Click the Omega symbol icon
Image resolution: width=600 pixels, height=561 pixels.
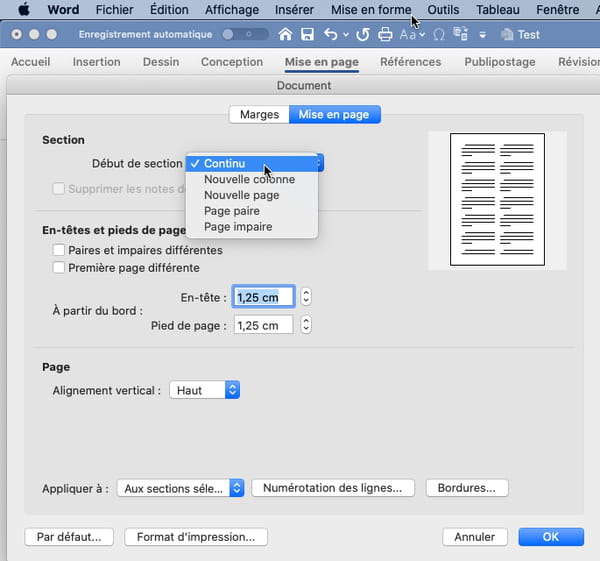coord(439,35)
